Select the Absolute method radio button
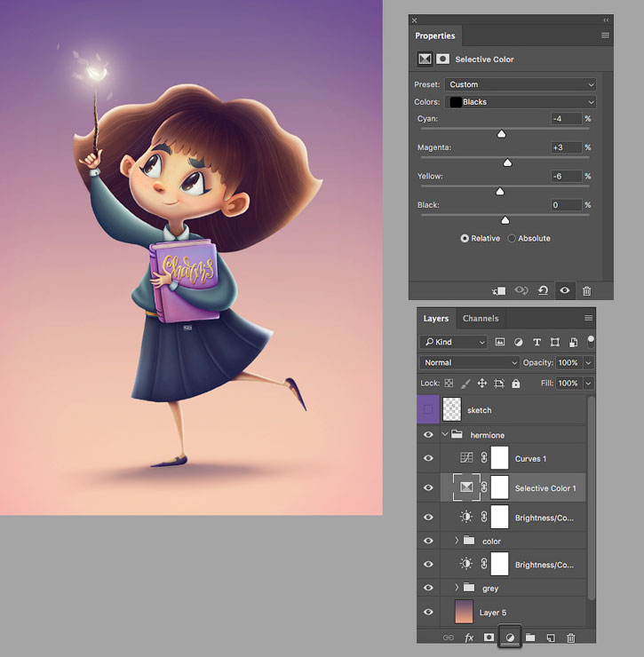The image size is (644, 657). 512,238
